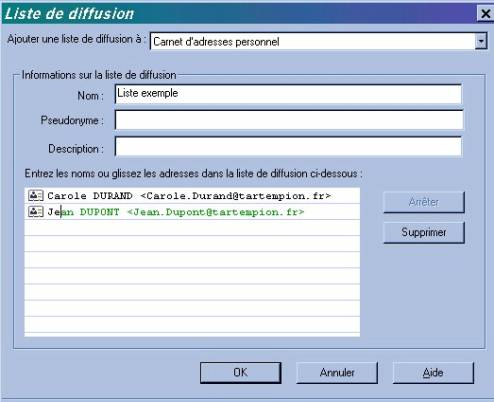The height and width of the screenshot is (402, 494).
Task: Click the greyed-out Arrêter button
Action: pos(424,202)
